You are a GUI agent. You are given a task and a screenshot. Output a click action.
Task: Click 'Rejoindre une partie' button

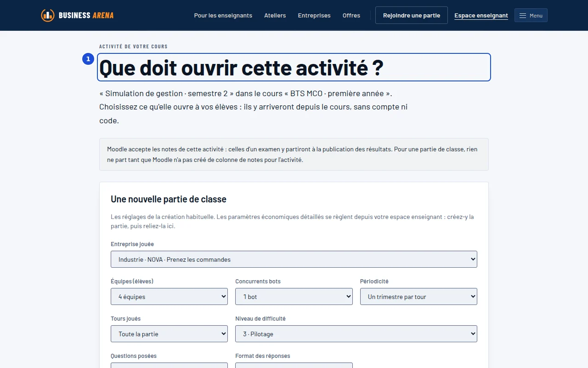(x=412, y=15)
